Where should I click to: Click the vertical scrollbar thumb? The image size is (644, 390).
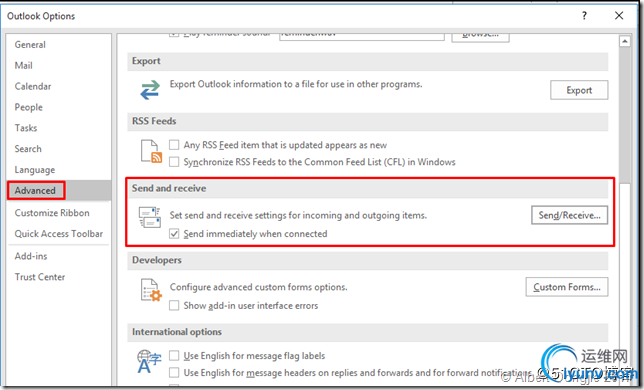(625, 115)
